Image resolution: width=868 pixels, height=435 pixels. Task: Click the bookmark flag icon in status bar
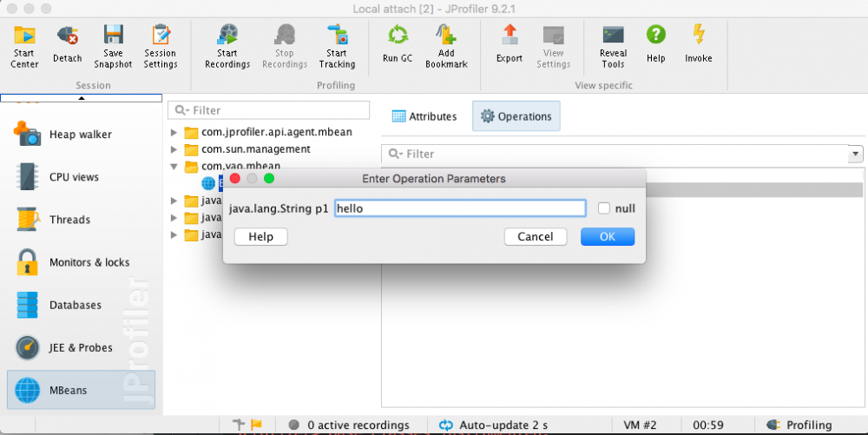point(256,425)
